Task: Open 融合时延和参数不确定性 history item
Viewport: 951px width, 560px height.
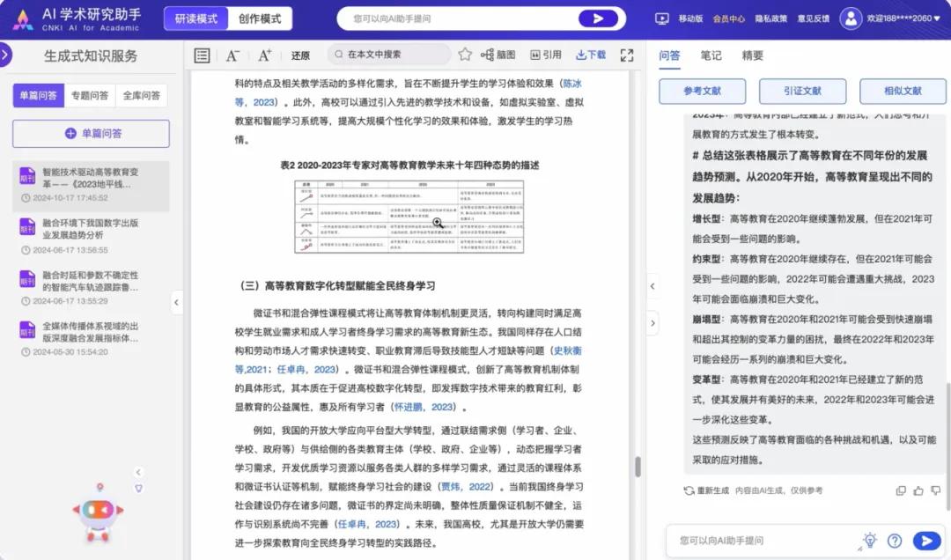Action: coord(91,288)
